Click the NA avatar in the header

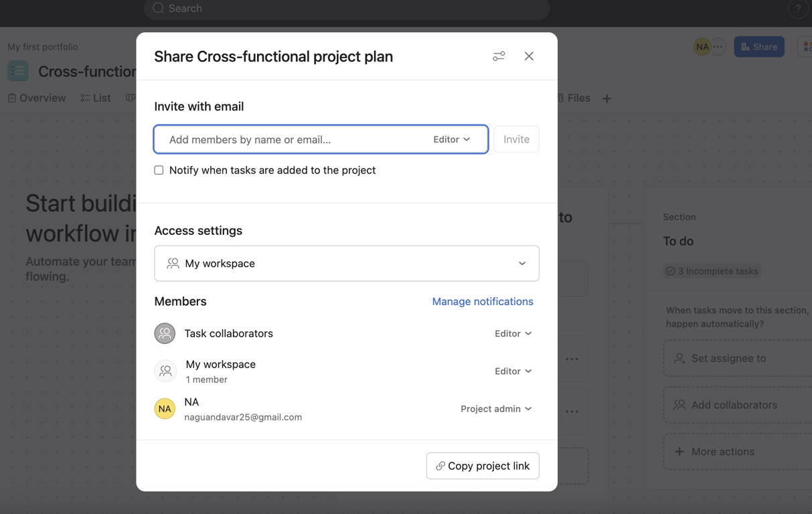click(702, 46)
